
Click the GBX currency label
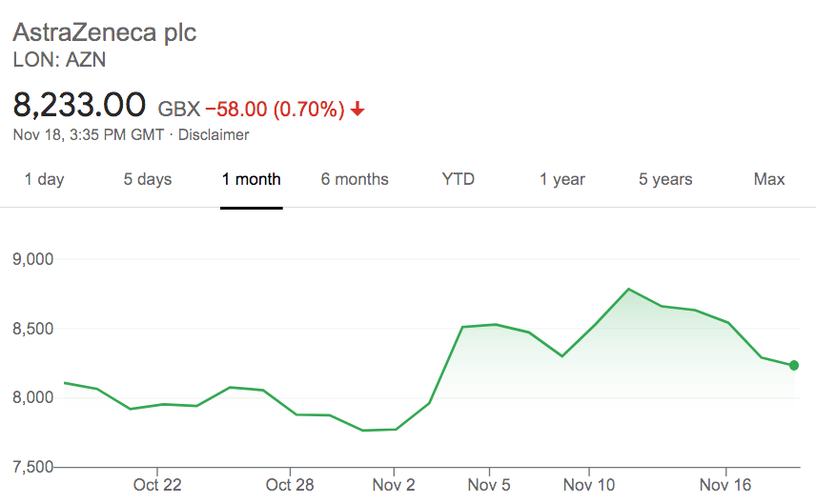[178, 110]
